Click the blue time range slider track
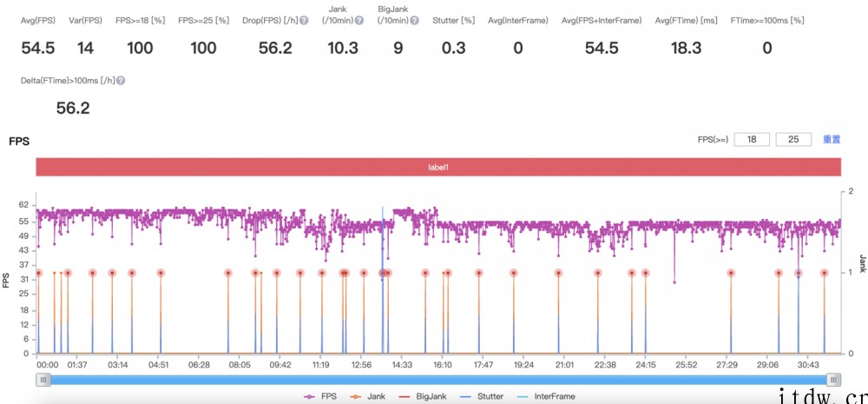Image resolution: width=868 pixels, height=404 pixels. (x=438, y=380)
